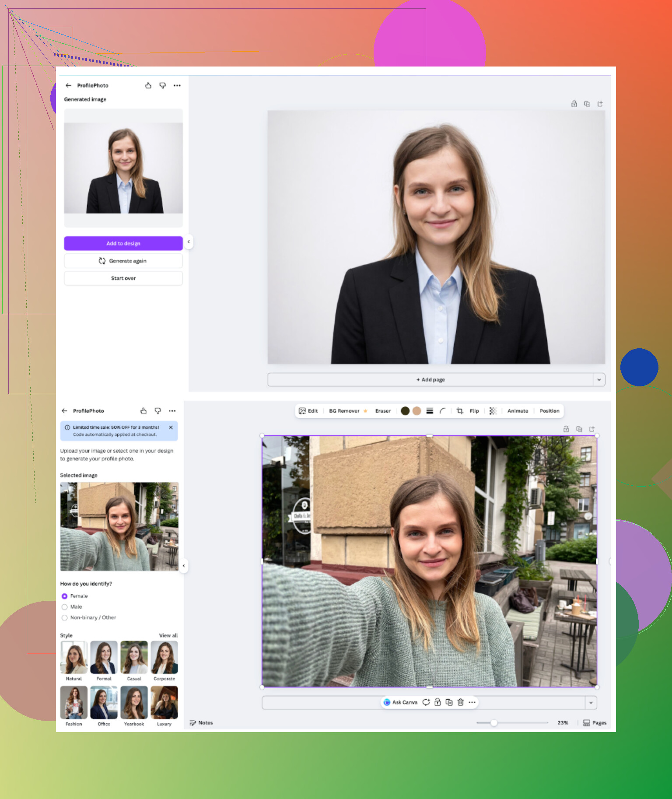Click the purple Add to design button

point(123,243)
